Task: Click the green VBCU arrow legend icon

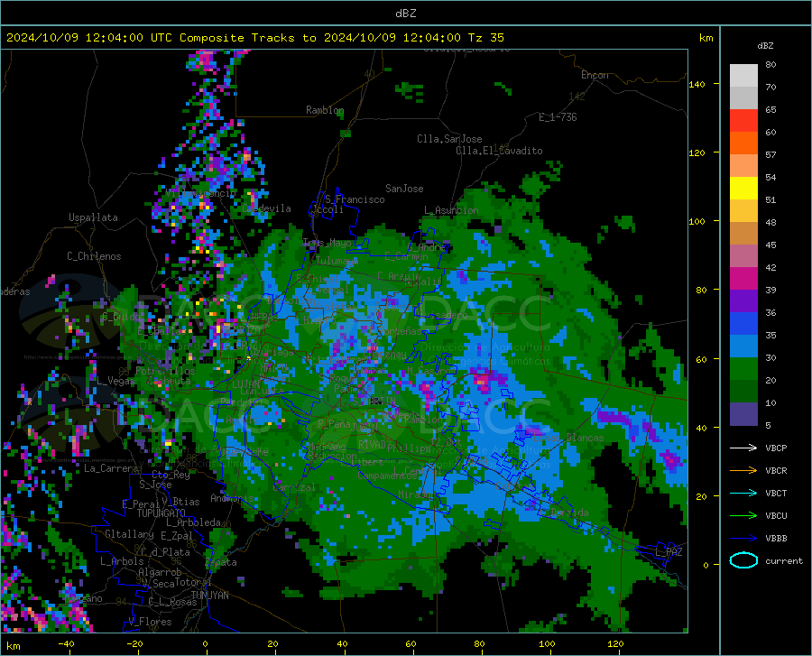Action: pos(743,516)
